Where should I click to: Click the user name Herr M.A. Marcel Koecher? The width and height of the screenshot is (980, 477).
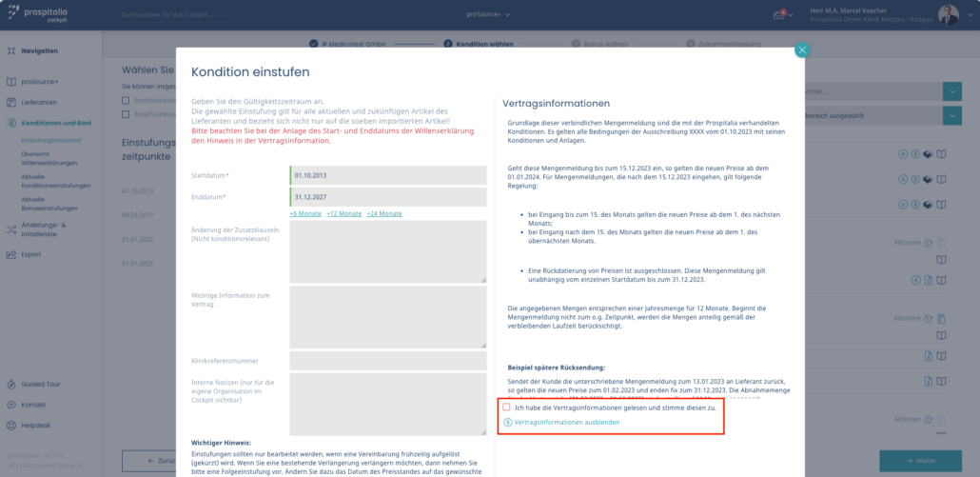(x=848, y=10)
